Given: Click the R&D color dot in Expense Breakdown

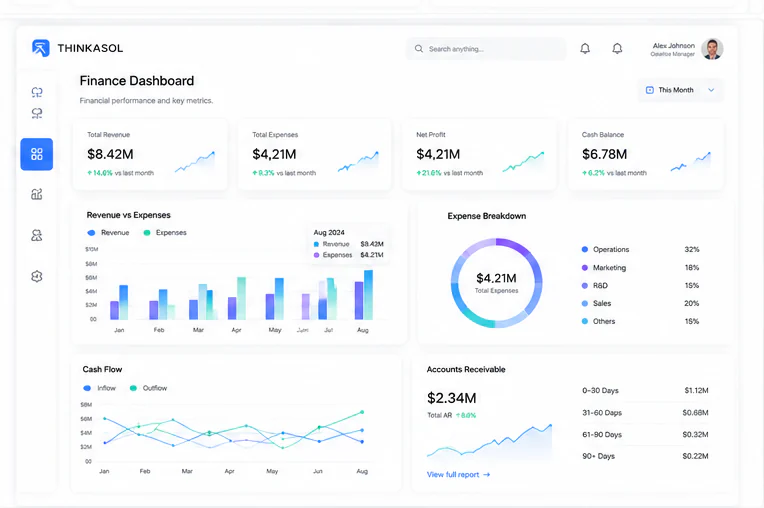Looking at the screenshot, I should click(x=585, y=285).
